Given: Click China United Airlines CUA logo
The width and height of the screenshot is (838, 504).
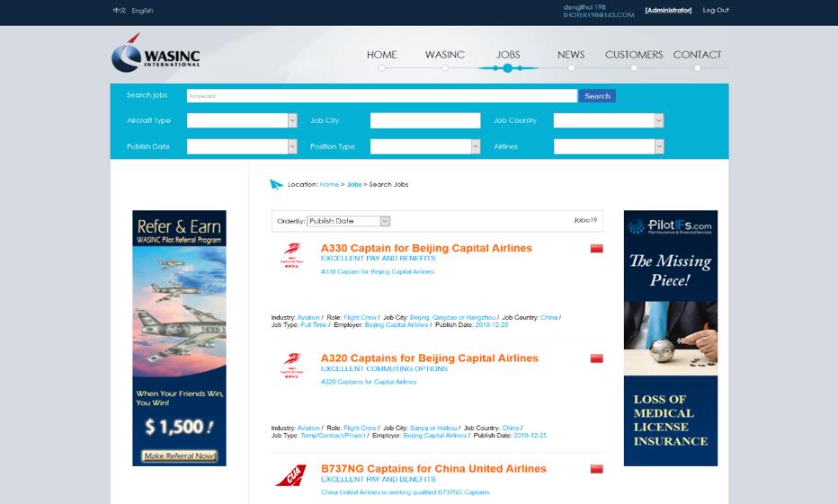Looking at the screenshot, I should click(290, 476).
